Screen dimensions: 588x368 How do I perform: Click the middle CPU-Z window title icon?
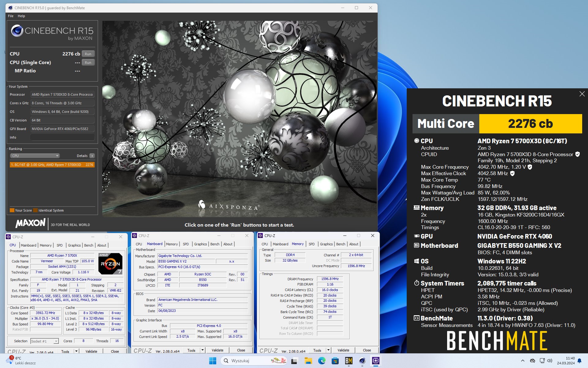(134, 236)
